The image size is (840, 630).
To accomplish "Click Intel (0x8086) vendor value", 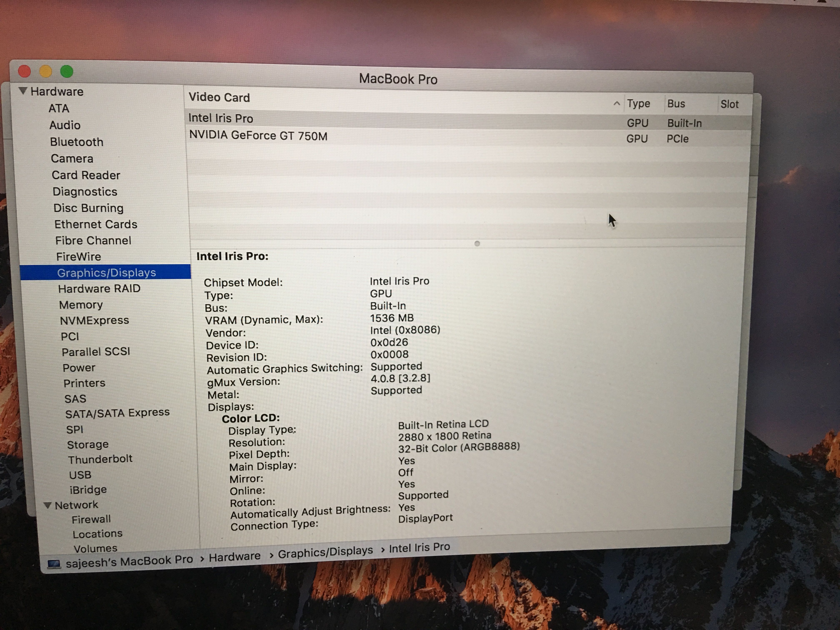I will click(405, 330).
